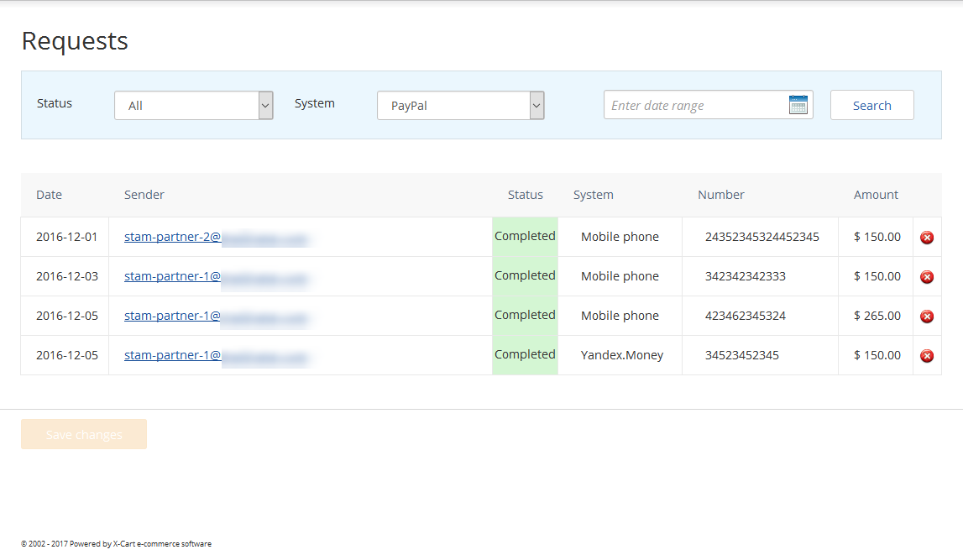
Task: Delete the 2016-12-01 request row
Action: (x=927, y=238)
